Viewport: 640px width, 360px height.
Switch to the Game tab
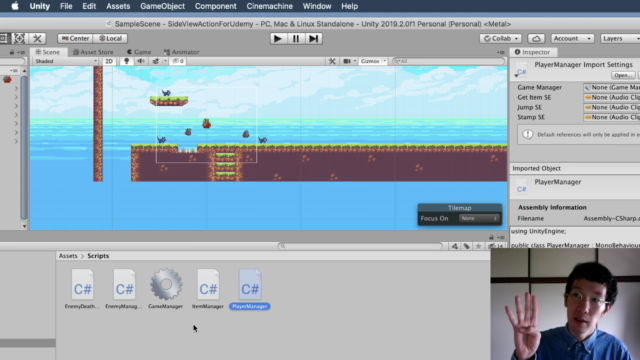point(139,52)
